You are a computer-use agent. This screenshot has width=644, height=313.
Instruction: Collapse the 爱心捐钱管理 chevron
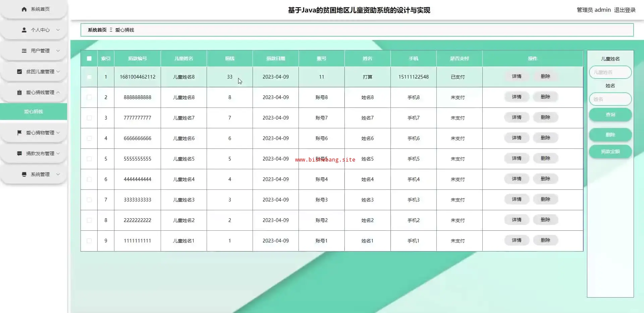pyautogui.click(x=58, y=92)
